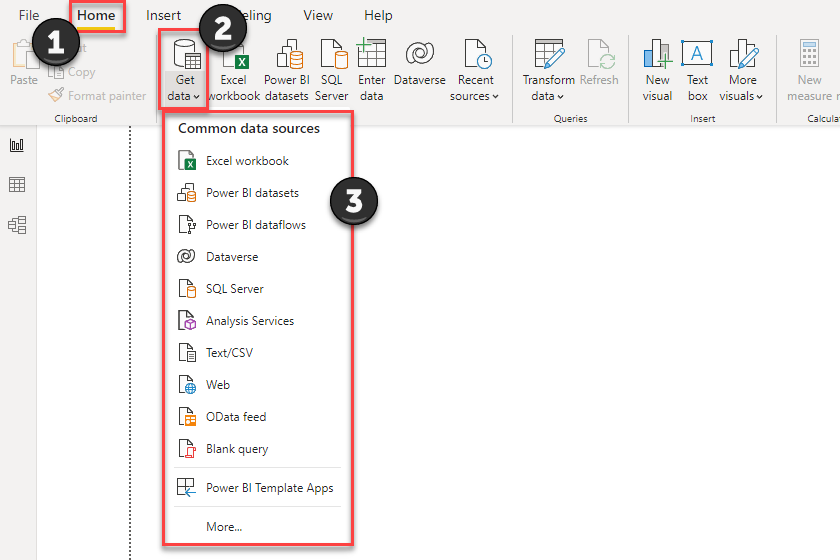This screenshot has height=560, width=840.
Task: Click the Copy button in Clipboard group
Action: [x=72, y=72]
